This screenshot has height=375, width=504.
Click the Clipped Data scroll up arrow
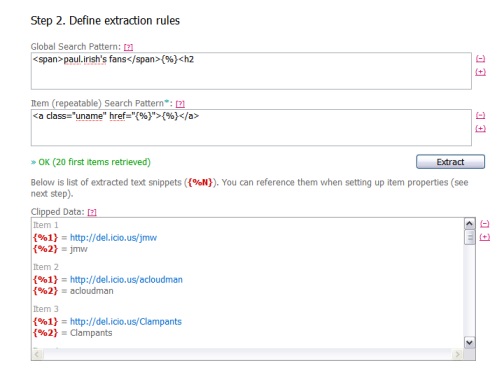click(469, 224)
